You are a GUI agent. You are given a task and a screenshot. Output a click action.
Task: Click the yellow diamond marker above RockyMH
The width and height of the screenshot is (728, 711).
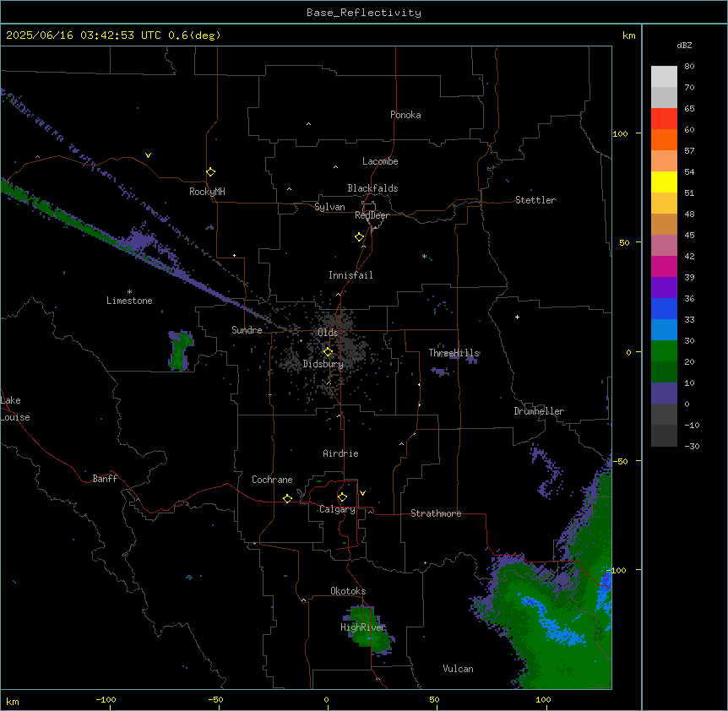coord(211,172)
